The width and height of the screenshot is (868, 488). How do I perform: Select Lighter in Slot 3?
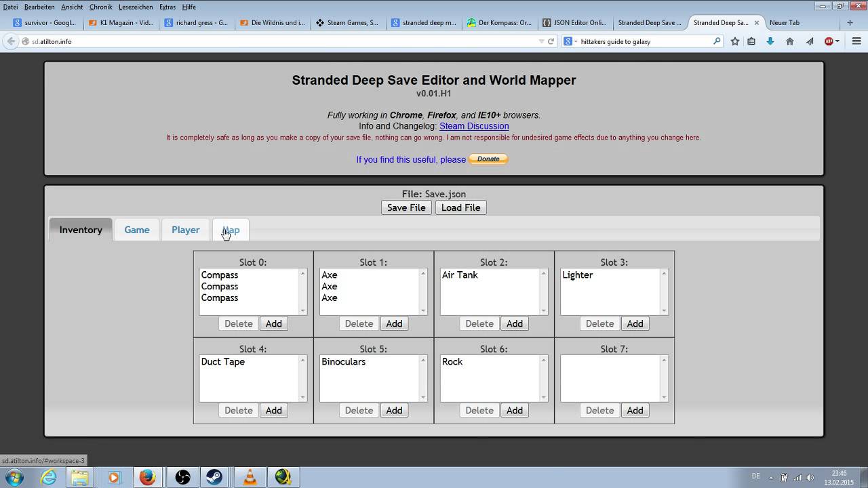point(578,275)
